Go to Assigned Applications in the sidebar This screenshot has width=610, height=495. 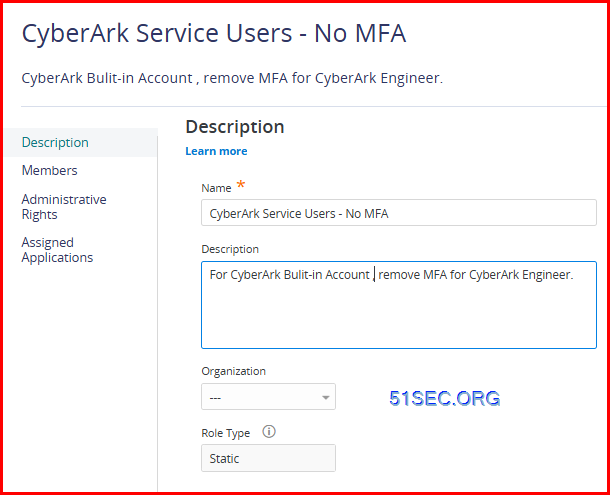pos(57,250)
